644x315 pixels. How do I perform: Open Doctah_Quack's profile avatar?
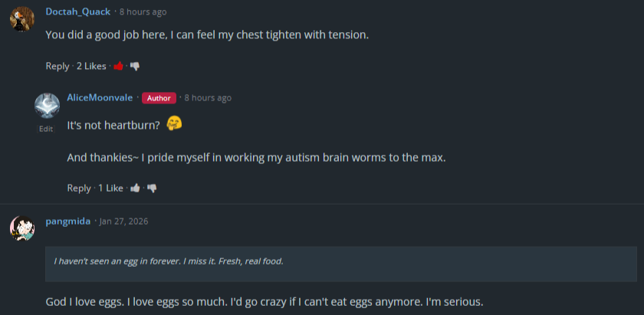tap(21, 18)
